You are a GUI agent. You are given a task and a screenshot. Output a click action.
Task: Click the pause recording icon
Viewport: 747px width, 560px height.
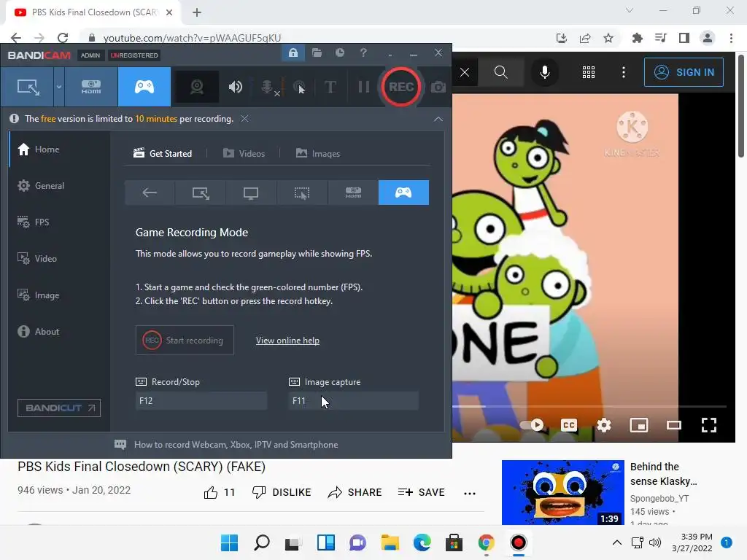[x=363, y=87]
